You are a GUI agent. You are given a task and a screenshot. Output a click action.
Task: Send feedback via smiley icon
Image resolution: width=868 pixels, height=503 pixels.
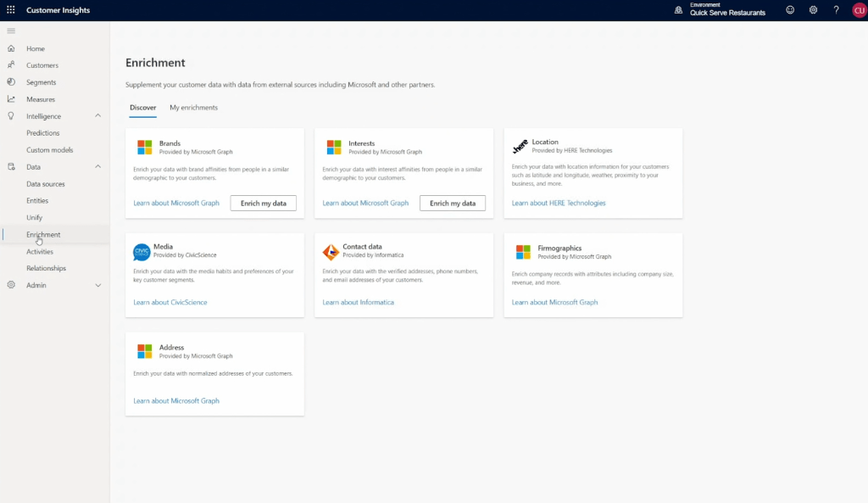(789, 9)
